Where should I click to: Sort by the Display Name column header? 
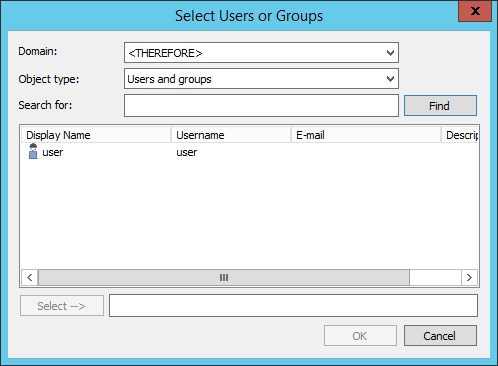click(96, 135)
